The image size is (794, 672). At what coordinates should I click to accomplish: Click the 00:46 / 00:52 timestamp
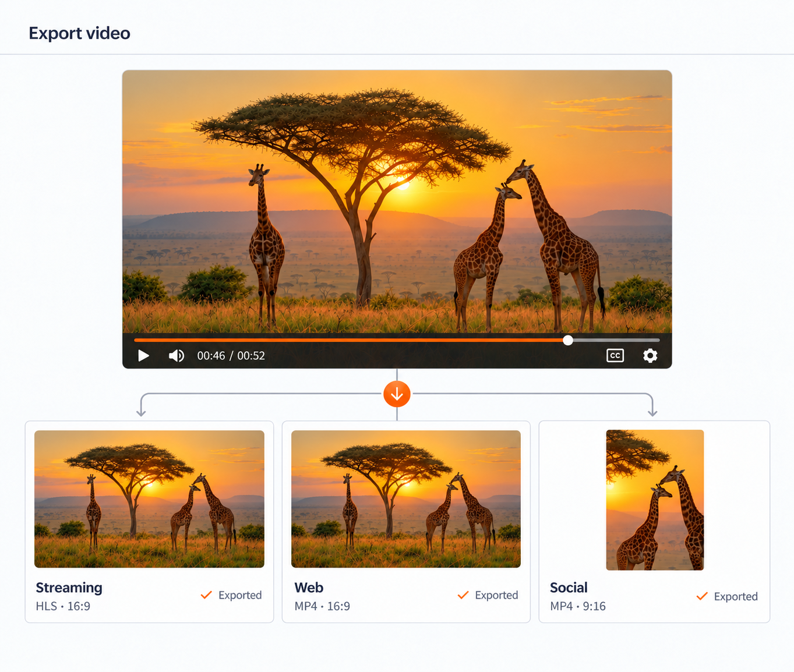click(x=231, y=356)
